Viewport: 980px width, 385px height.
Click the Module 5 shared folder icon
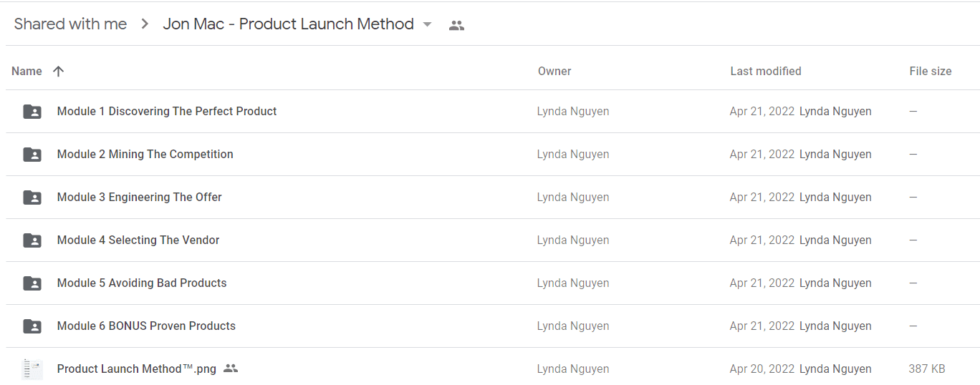point(32,283)
